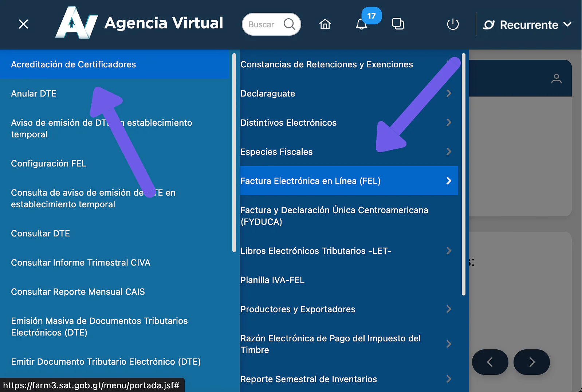Open the user profile icon
The width and height of the screenshot is (582, 392).
point(556,78)
